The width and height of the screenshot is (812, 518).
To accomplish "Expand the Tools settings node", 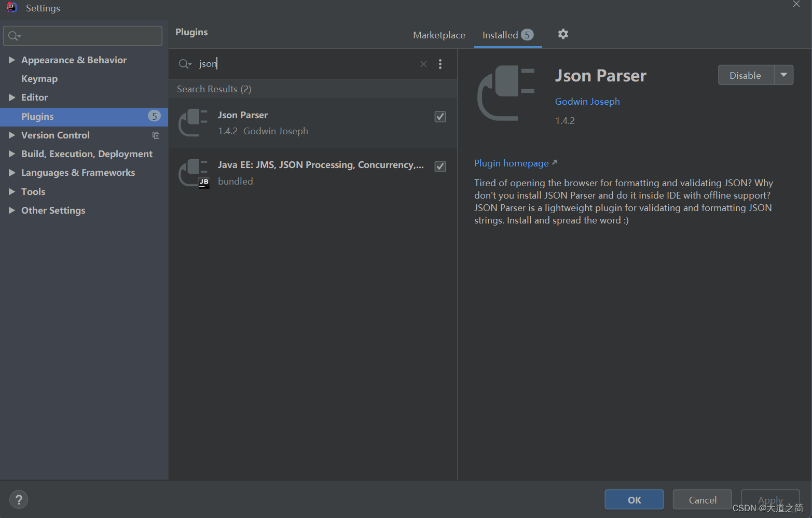I will (11, 192).
